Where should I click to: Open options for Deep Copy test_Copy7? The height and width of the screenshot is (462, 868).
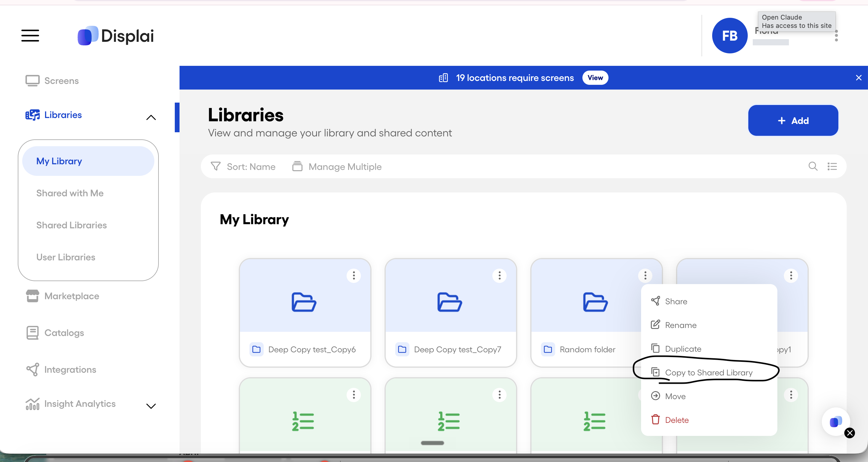pyautogui.click(x=499, y=276)
